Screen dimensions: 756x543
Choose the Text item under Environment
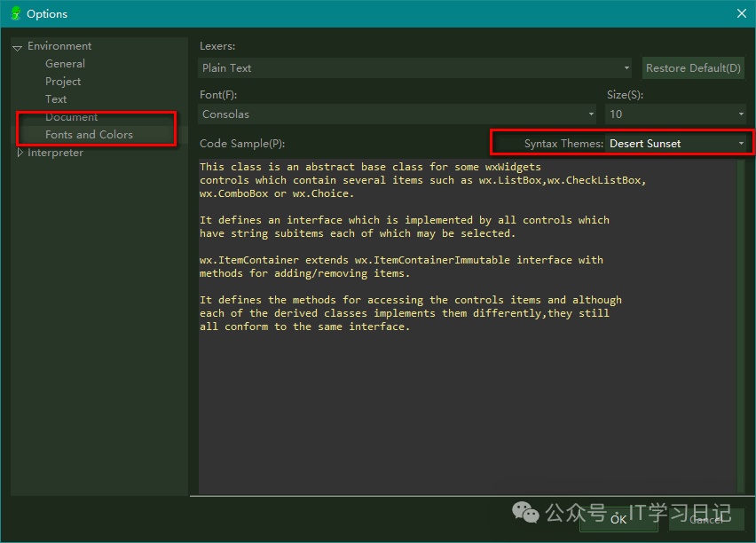(x=56, y=99)
